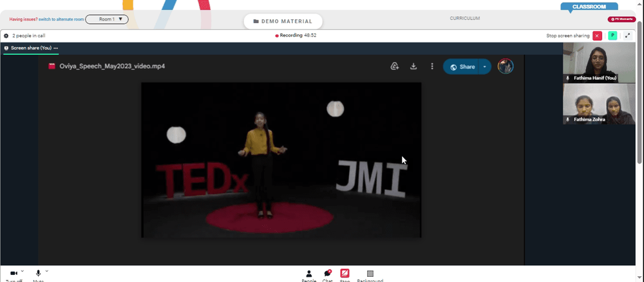Click Fathima Zohra's microphone indicator
The image size is (644, 282).
(568, 120)
